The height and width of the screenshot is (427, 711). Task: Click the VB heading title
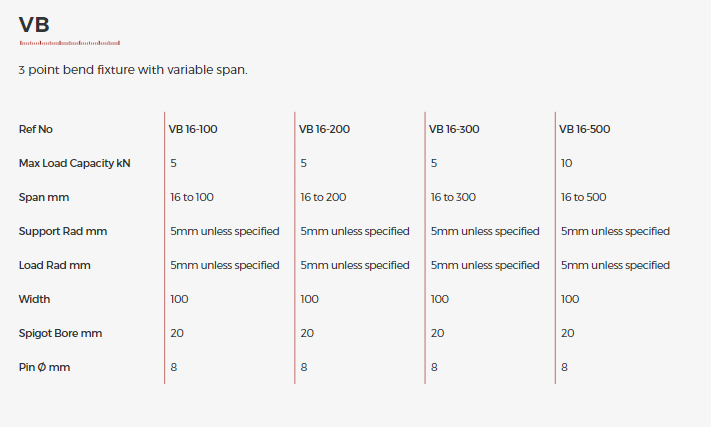[34, 24]
